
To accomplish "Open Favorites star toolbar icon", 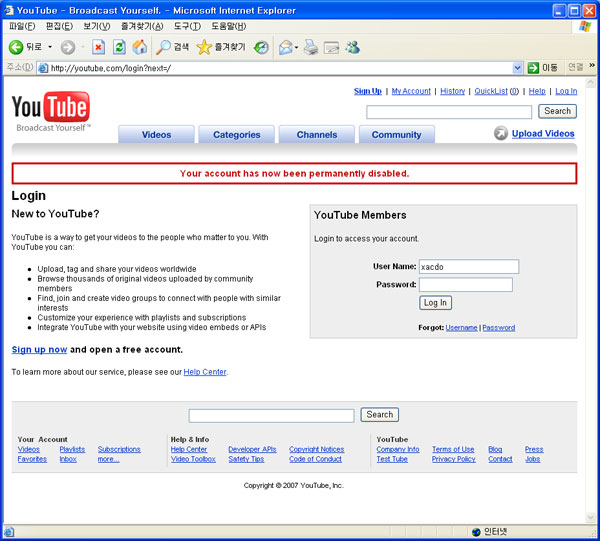I will (204, 47).
